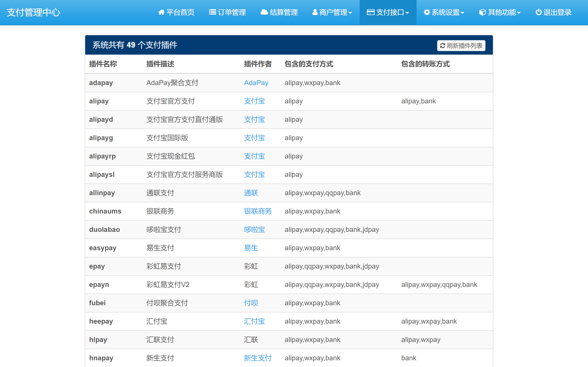Click the allinpay plugin name

(102, 193)
